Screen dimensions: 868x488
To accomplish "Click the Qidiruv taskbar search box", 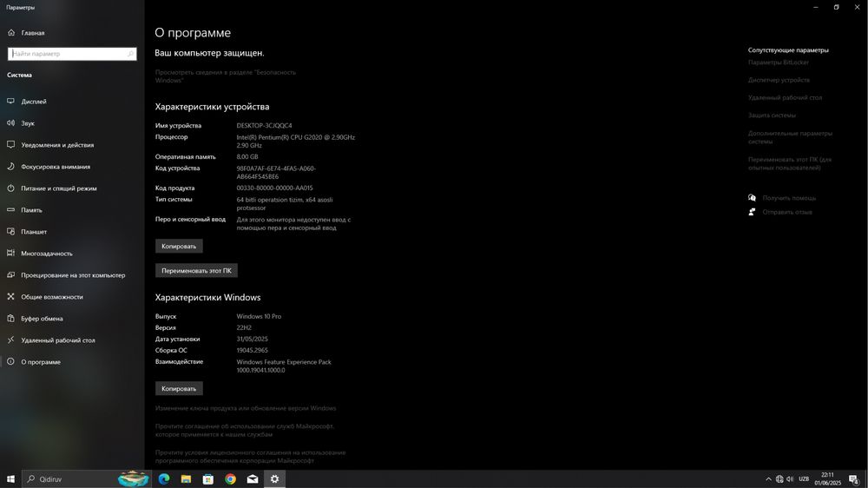I will (86, 479).
